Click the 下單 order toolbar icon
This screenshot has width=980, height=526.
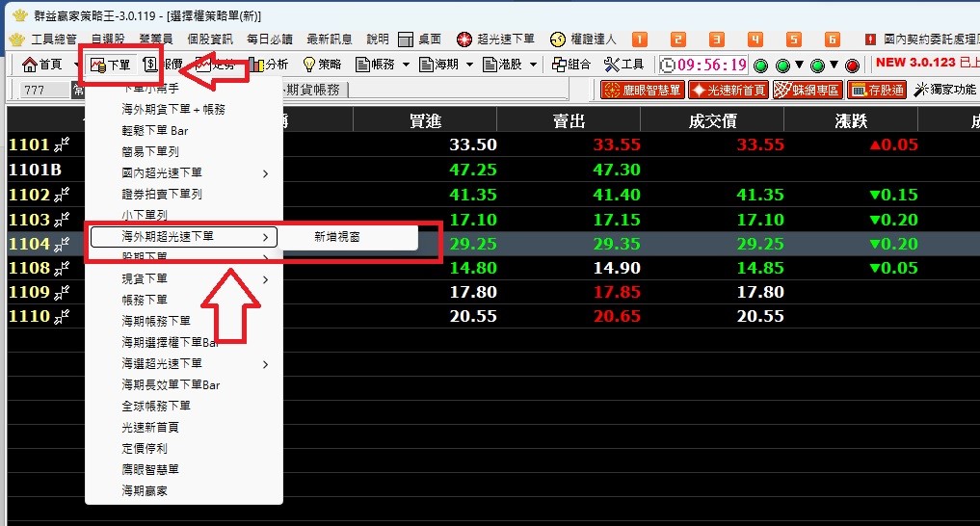[109, 65]
